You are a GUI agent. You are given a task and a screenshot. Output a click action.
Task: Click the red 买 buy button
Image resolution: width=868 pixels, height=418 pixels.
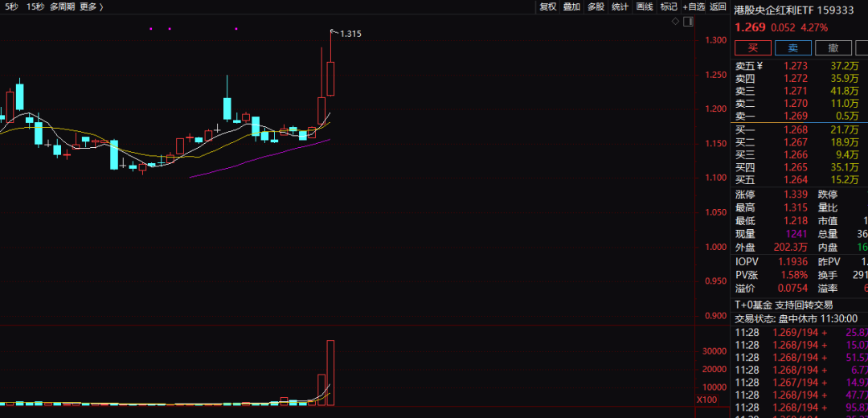click(x=753, y=48)
